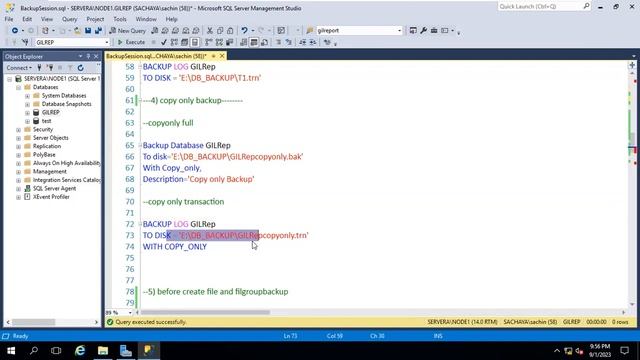Click the Properties wrench icon

click(x=424, y=31)
